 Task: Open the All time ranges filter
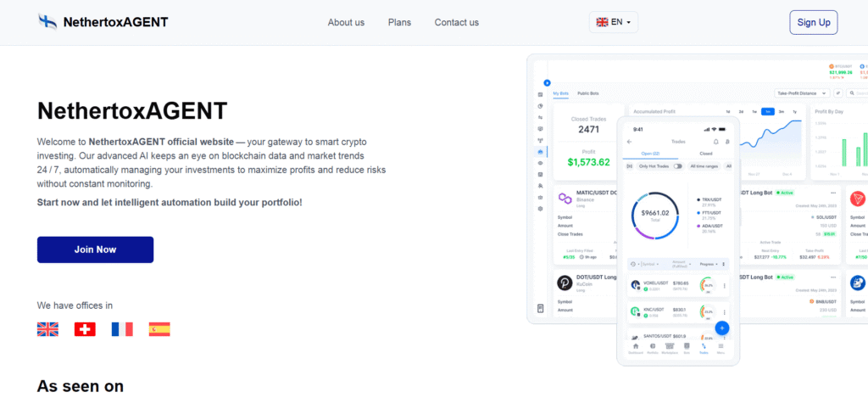pyautogui.click(x=704, y=166)
